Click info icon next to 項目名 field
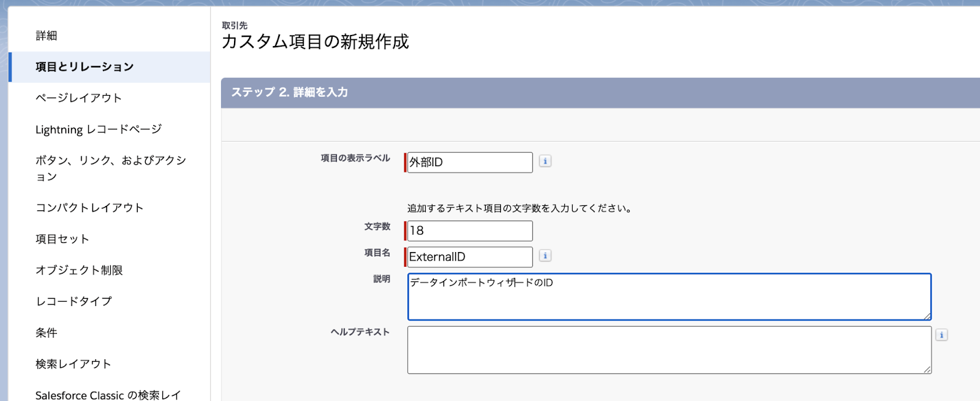The width and height of the screenshot is (980, 401). [545, 256]
